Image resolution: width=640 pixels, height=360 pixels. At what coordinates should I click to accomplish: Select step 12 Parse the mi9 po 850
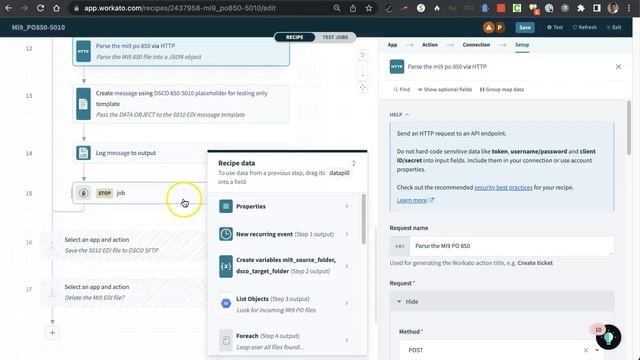(181, 51)
